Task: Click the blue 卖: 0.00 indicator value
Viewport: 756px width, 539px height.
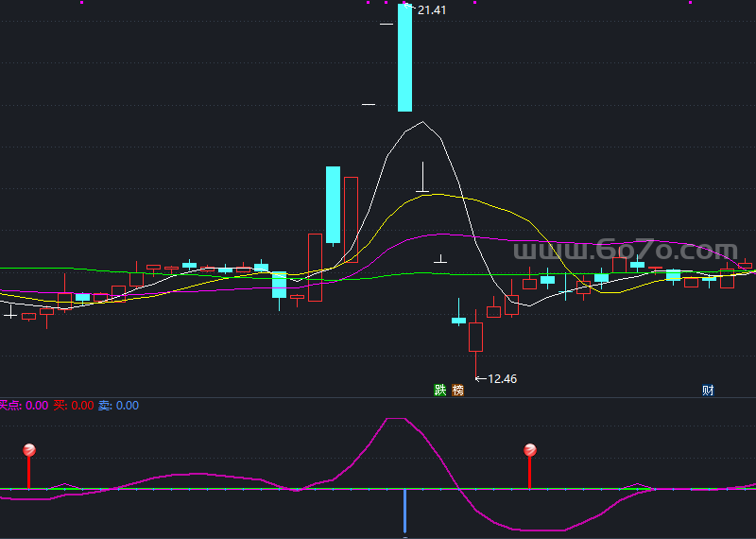Action: click(118, 406)
